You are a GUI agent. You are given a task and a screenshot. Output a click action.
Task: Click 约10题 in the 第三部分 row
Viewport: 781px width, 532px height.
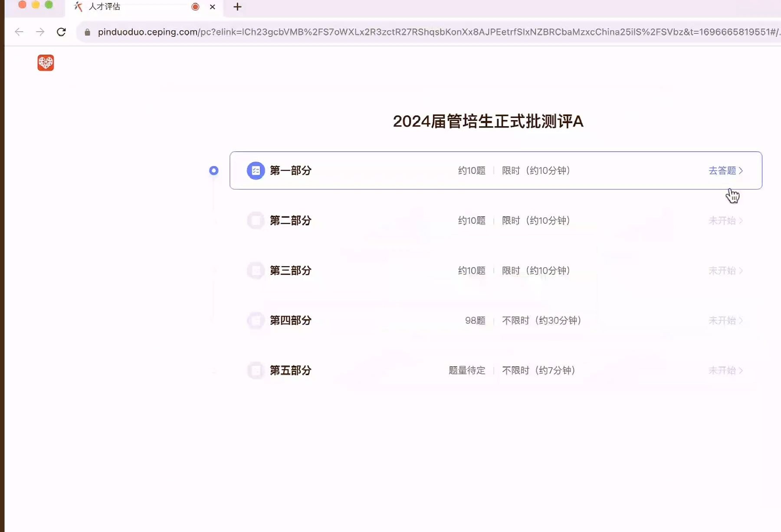pos(472,271)
